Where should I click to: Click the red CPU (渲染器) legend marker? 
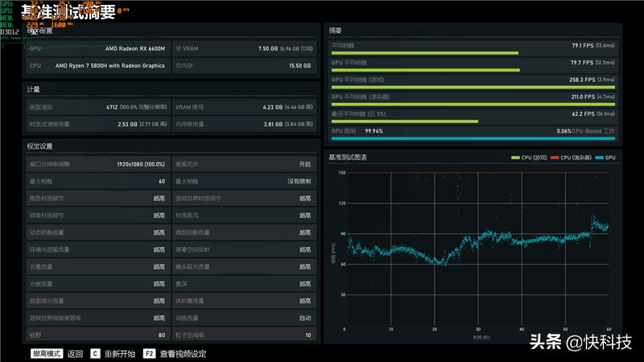click(x=555, y=158)
